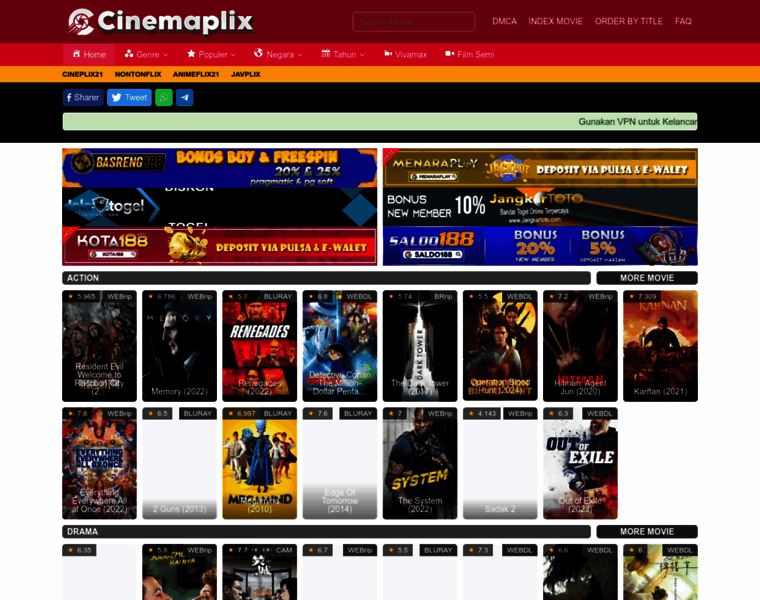The width and height of the screenshot is (760, 600).
Task: Click the Tahun calendar icon
Action: tap(326, 53)
